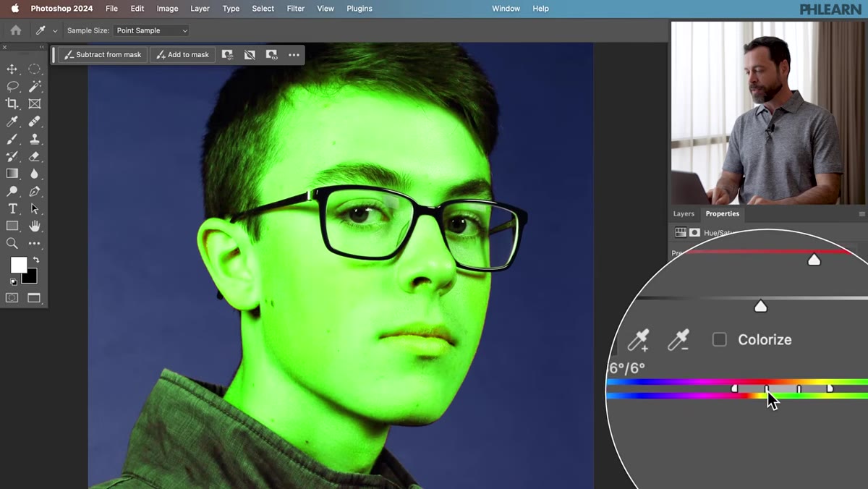Enable the Colorize checkbox
Image resolution: width=868 pixels, height=489 pixels.
click(719, 339)
